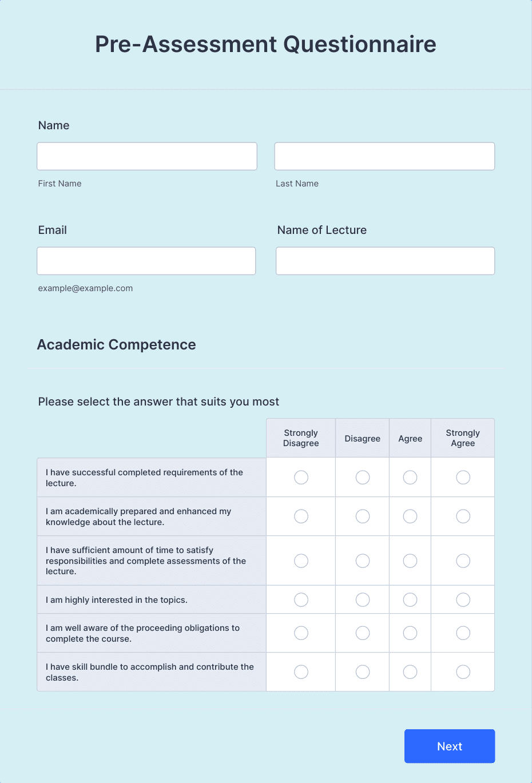Select Strongly Disagree for having skill bundle
The height and width of the screenshot is (783, 532).
[301, 671]
